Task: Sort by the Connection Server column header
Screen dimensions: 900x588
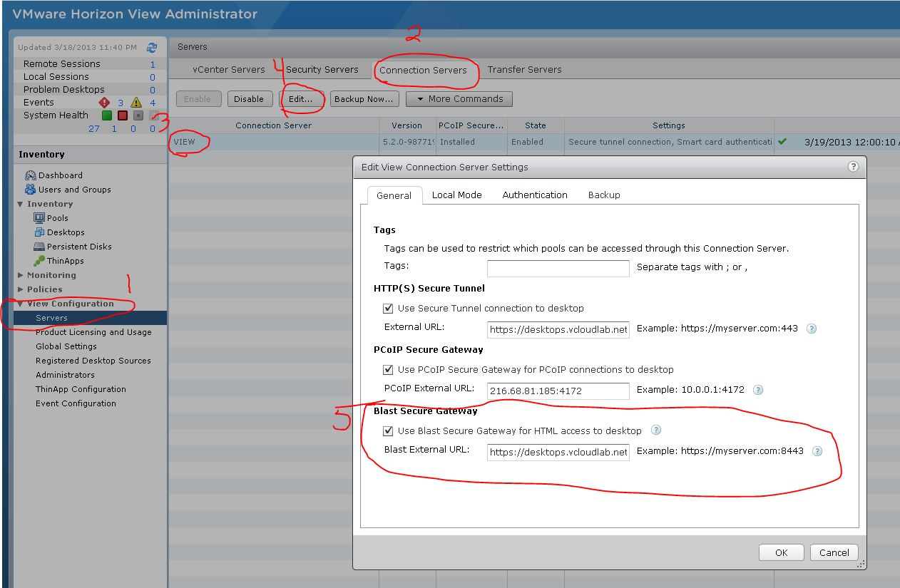Action: point(274,125)
